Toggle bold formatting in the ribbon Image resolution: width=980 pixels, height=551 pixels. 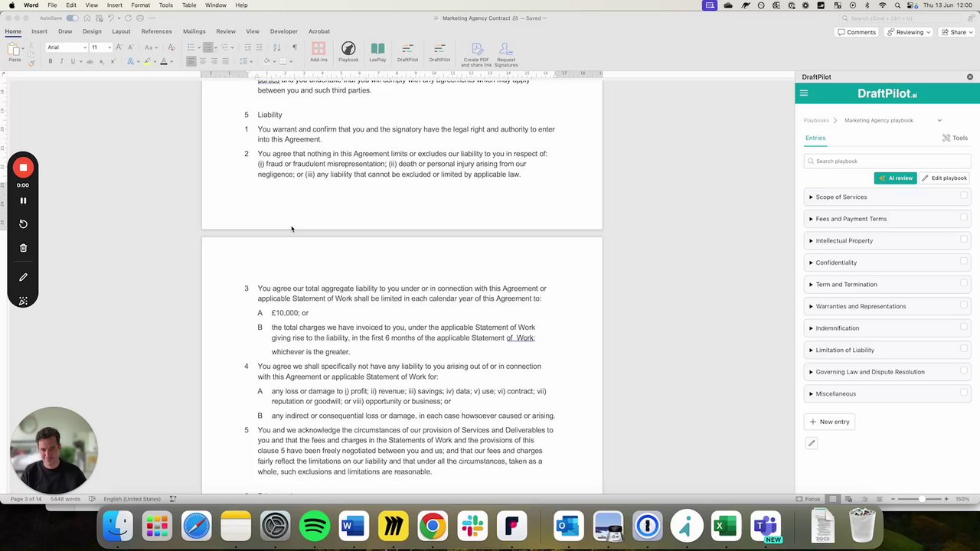pos(51,61)
